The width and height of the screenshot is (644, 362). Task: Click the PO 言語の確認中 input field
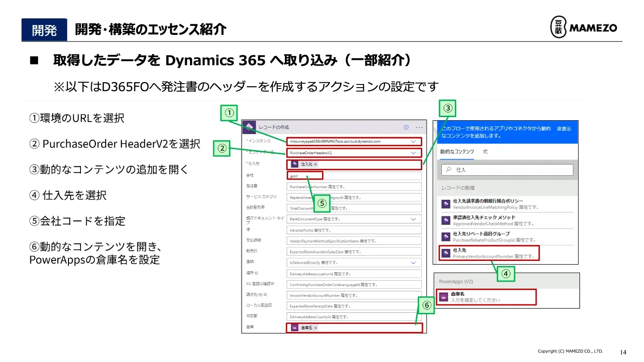click(x=354, y=284)
